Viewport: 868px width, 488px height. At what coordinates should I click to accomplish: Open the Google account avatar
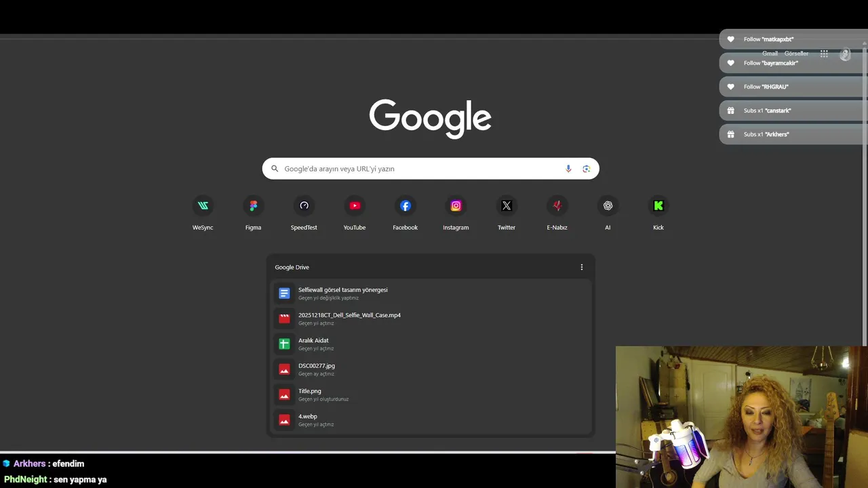tap(845, 54)
